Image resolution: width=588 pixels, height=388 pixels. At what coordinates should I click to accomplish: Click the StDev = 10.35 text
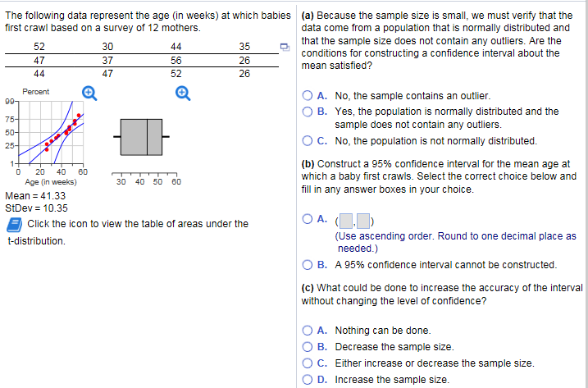36,208
